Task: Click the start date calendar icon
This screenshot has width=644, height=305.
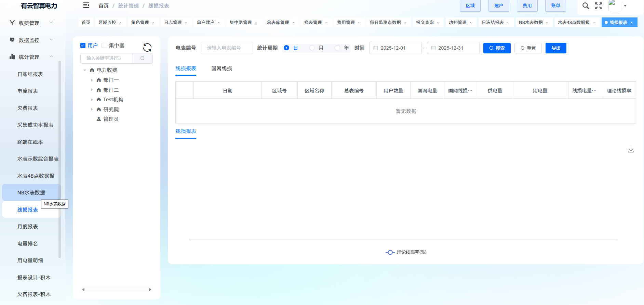Action: click(376, 48)
